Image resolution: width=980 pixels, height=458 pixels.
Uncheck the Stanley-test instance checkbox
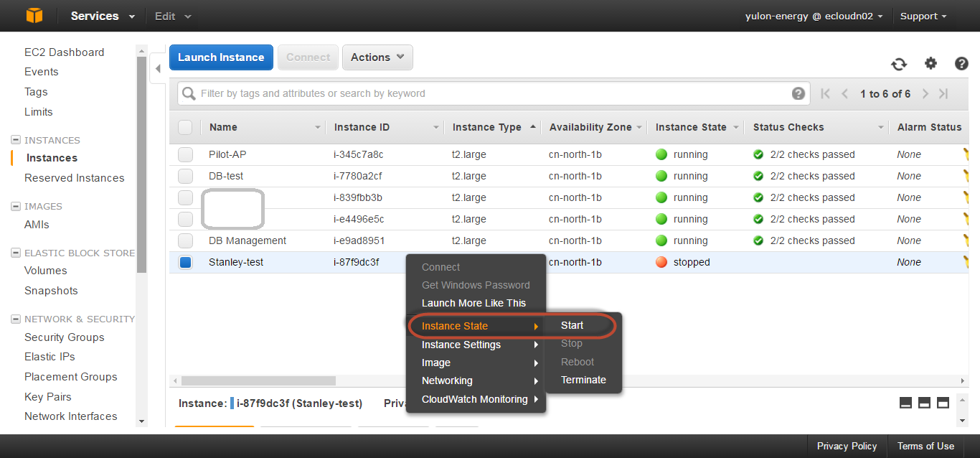click(x=185, y=263)
